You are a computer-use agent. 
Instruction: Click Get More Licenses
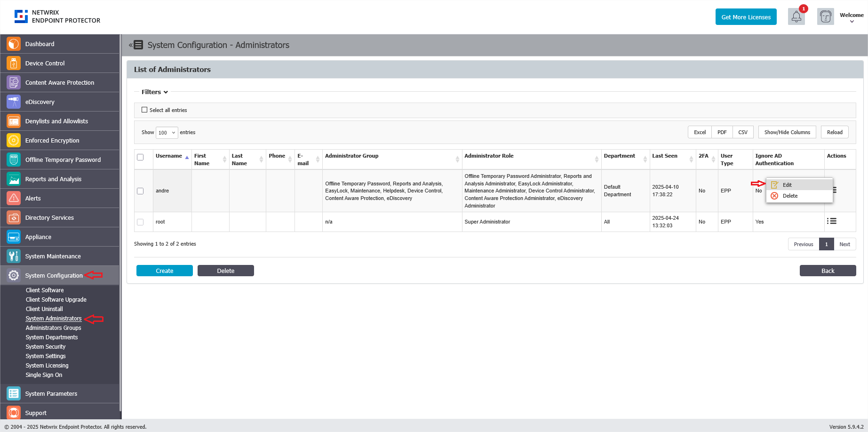[x=746, y=16]
